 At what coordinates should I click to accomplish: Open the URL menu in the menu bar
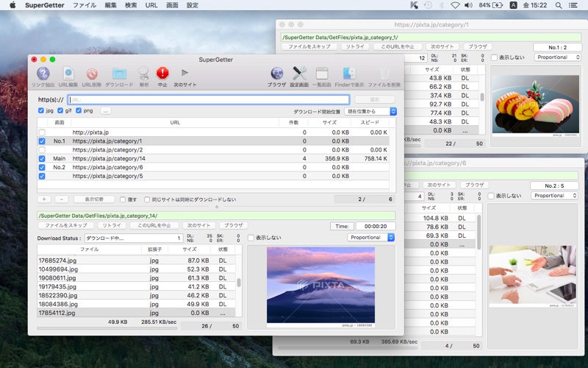(151, 5)
